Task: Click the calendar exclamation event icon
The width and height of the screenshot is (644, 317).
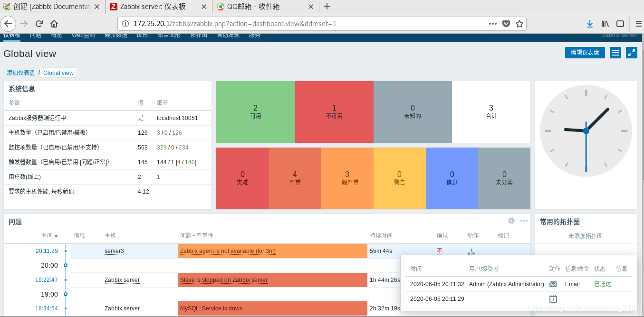Action: coord(553,299)
